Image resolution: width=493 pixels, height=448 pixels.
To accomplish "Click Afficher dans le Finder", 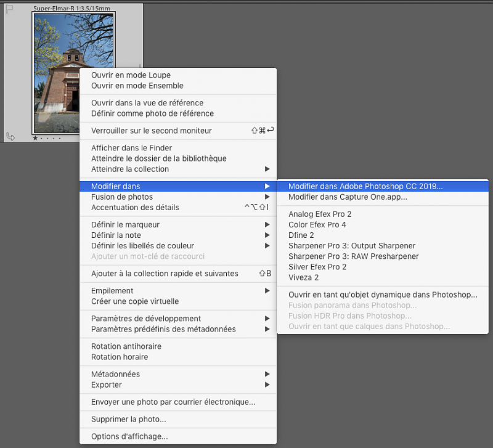I will pos(131,148).
